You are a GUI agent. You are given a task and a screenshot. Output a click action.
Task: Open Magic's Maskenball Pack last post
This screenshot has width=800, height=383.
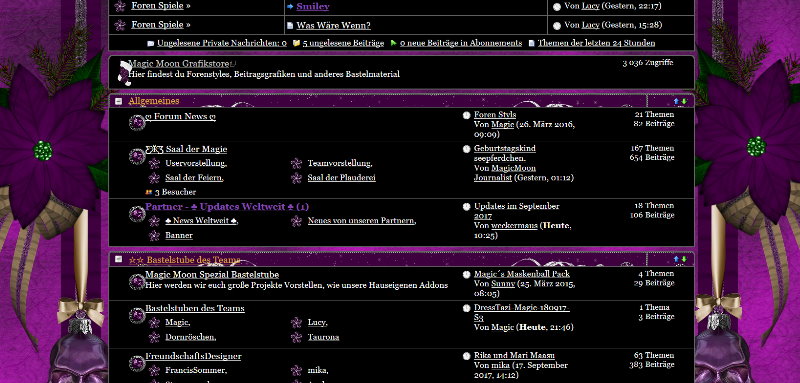[522, 274]
